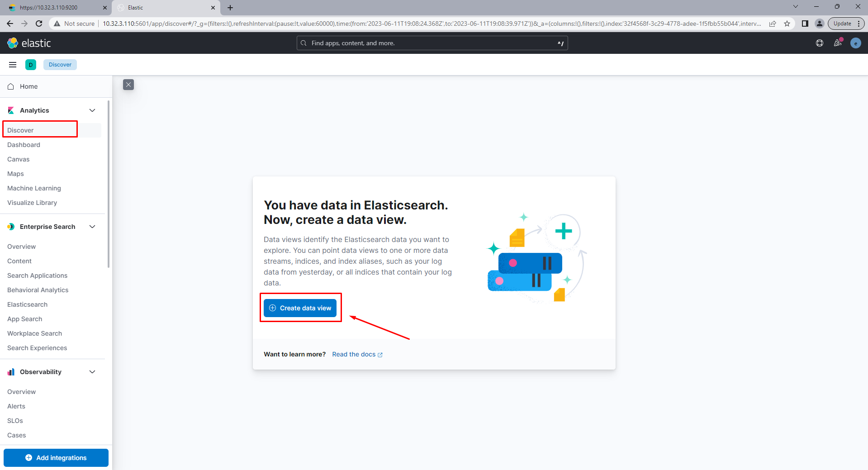Open the hamburger navigation menu
Viewport: 868px width, 470px height.
tap(13, 65)
